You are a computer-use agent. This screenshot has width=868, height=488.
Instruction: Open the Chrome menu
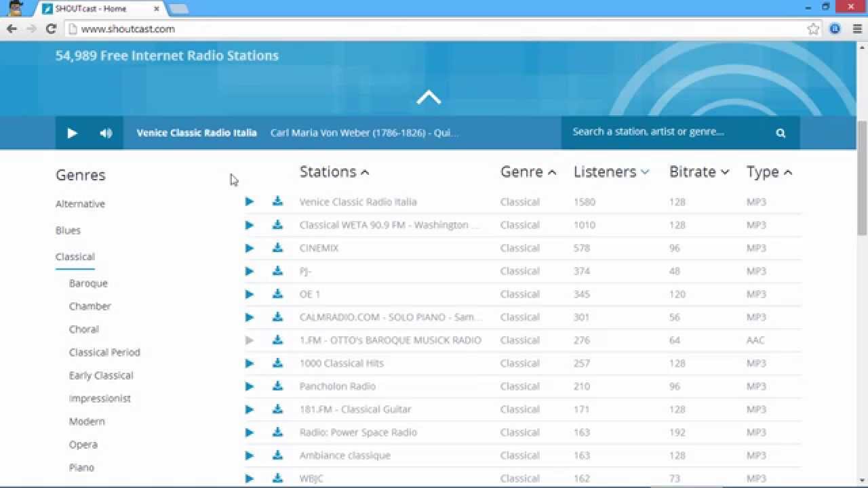coord(856,28)
